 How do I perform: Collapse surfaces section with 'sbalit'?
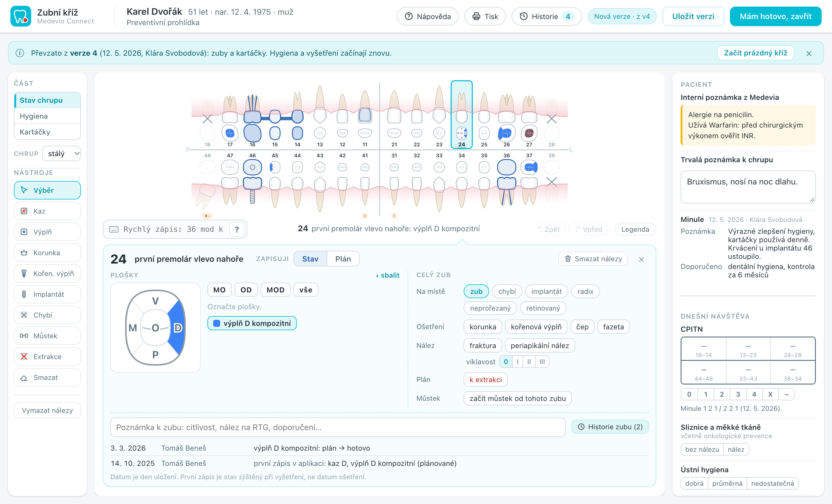pyautogui.click(x=388, y=275)
